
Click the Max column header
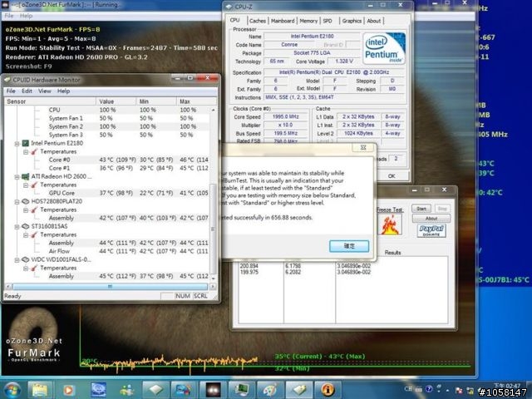(x=196, y=101)
